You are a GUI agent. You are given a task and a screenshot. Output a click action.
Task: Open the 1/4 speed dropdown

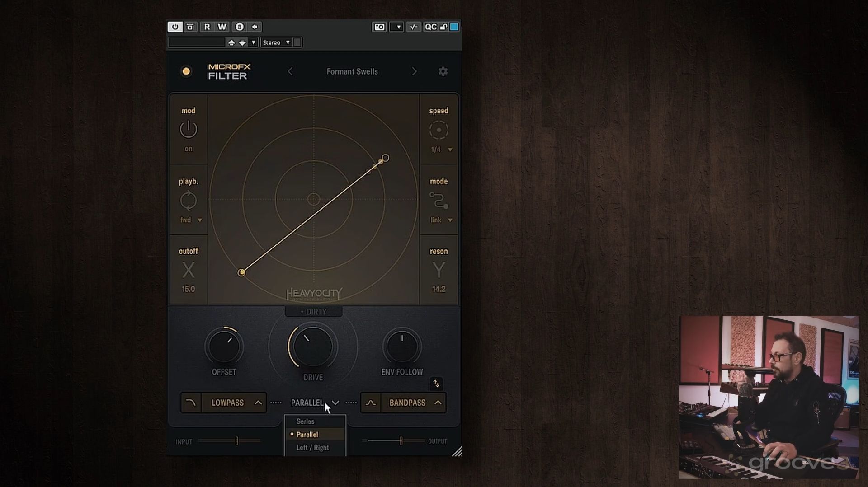tap(442, 150)
